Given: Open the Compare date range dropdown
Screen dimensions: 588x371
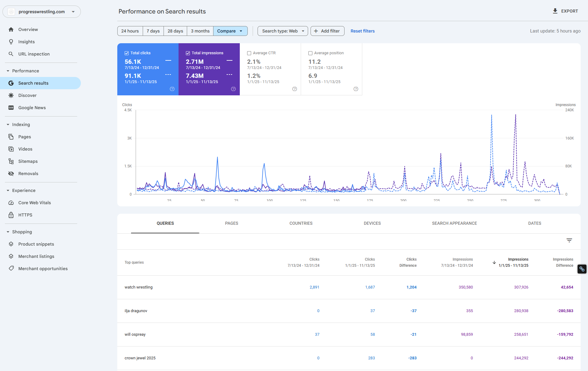Looking at the screenshot, I should (230, 31).
